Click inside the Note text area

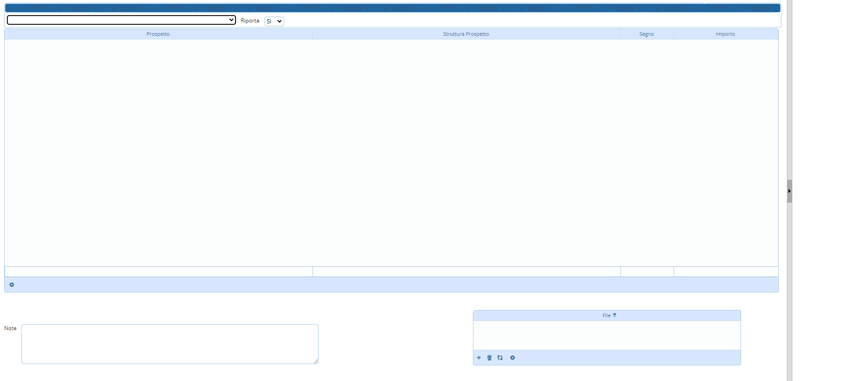tap(170, 344)
